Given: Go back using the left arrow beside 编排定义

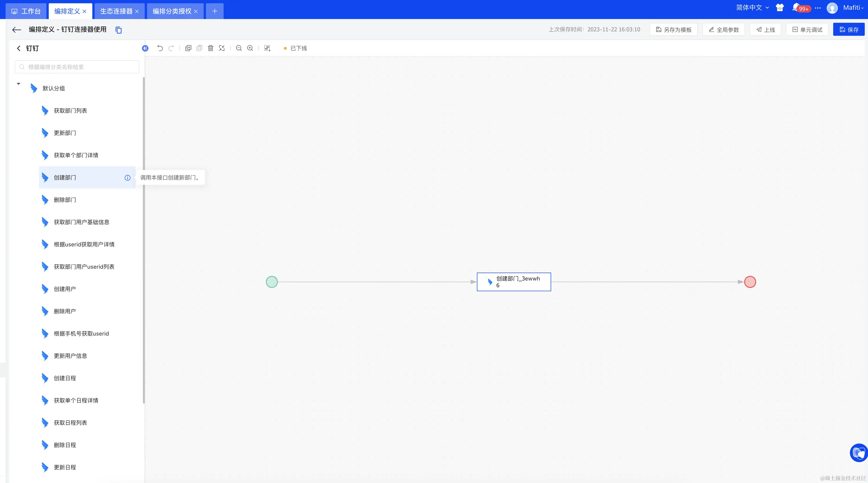Looking at the screenshot, I should point(17,30).
